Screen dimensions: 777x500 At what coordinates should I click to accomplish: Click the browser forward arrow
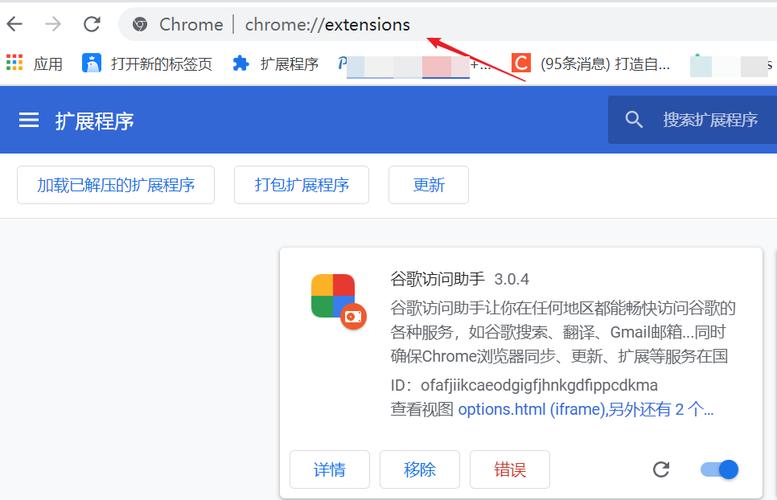click(53, 24)
